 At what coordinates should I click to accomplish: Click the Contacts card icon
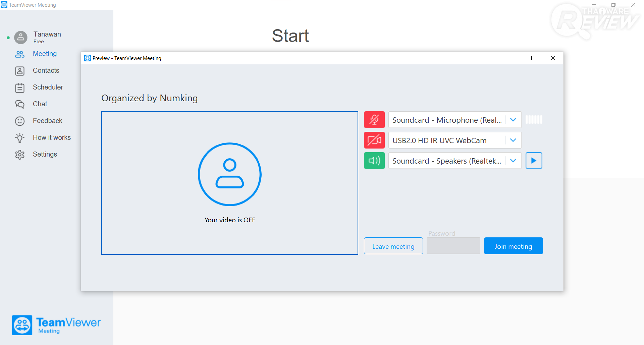pos(20,71)
